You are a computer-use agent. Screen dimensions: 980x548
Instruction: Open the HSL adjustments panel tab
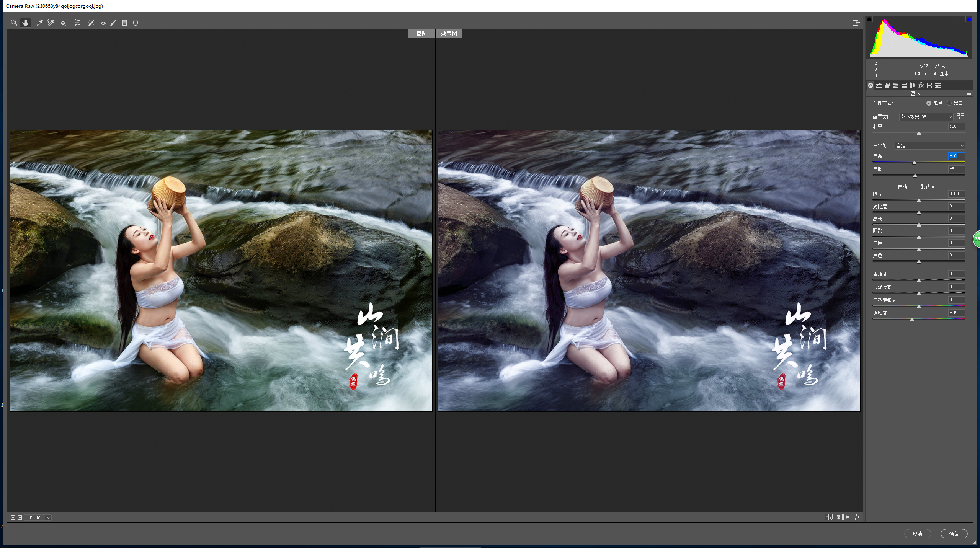point(896,85)
